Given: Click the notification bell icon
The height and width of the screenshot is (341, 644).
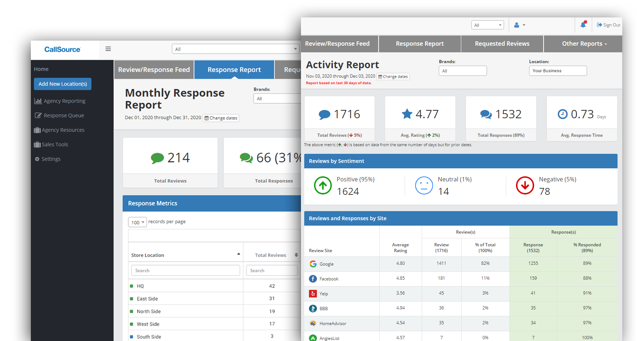Looking at the screenshot, I should (583, 25).
